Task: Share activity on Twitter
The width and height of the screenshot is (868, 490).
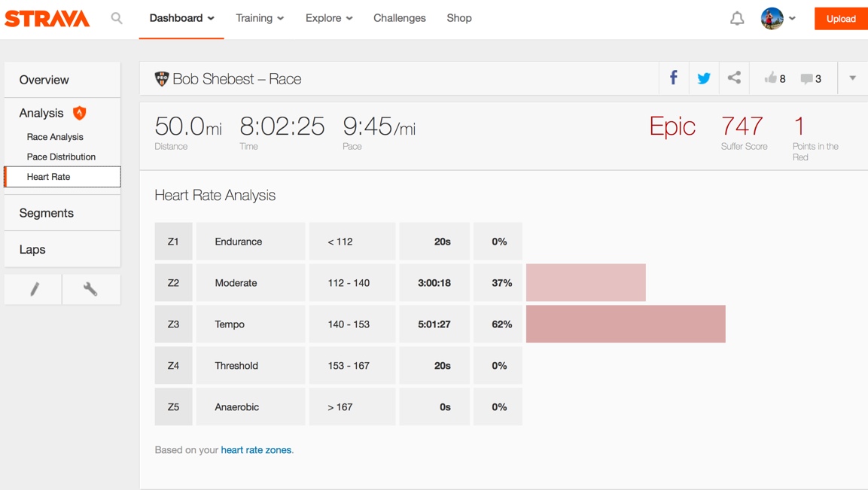Action: [704, 78]
